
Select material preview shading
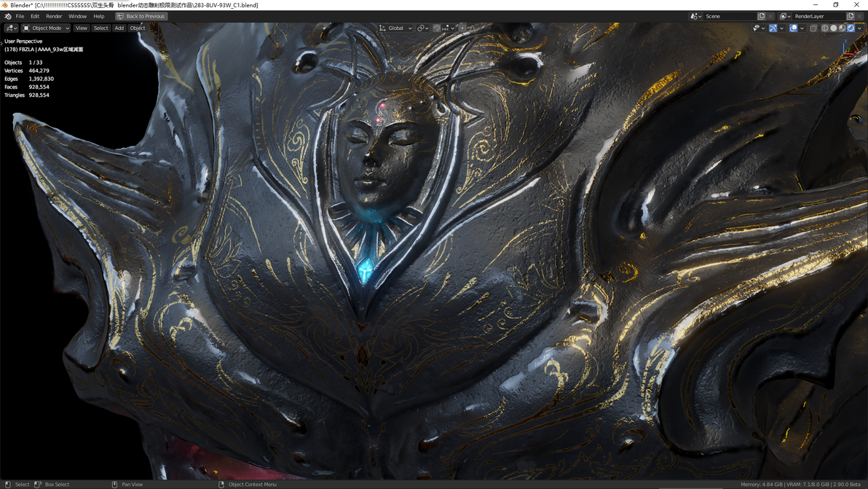pos(842,28)
